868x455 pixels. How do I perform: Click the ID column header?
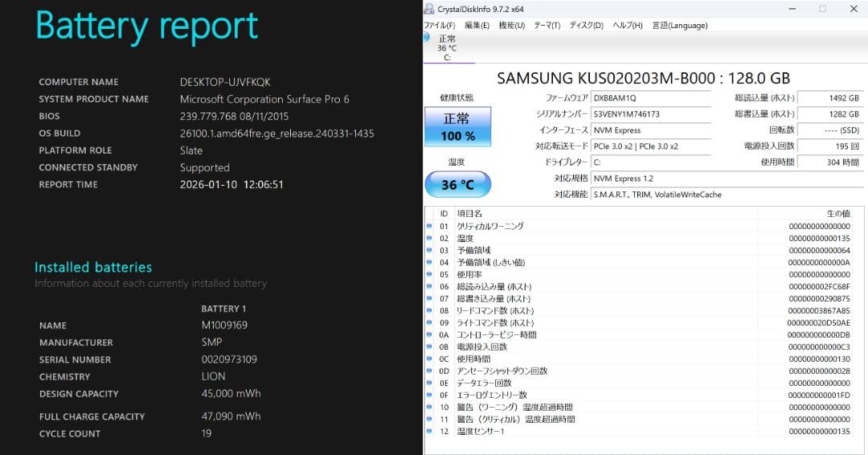444,214
